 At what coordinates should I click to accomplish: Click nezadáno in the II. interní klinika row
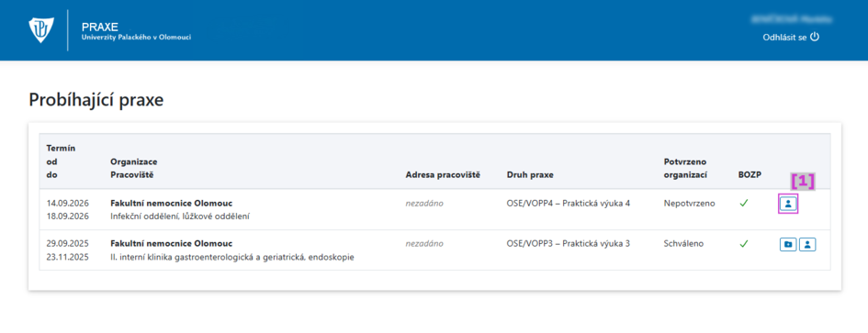pyautogui.click(x=424, y=243)
